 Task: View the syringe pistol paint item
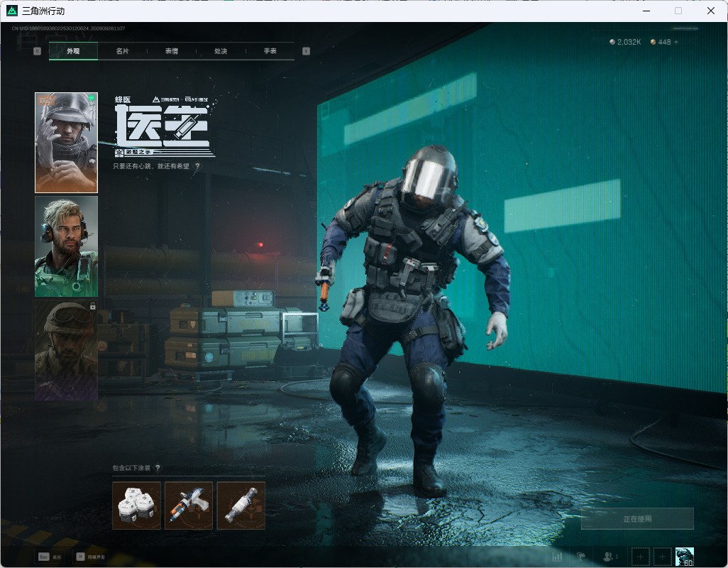click(189, 506)
